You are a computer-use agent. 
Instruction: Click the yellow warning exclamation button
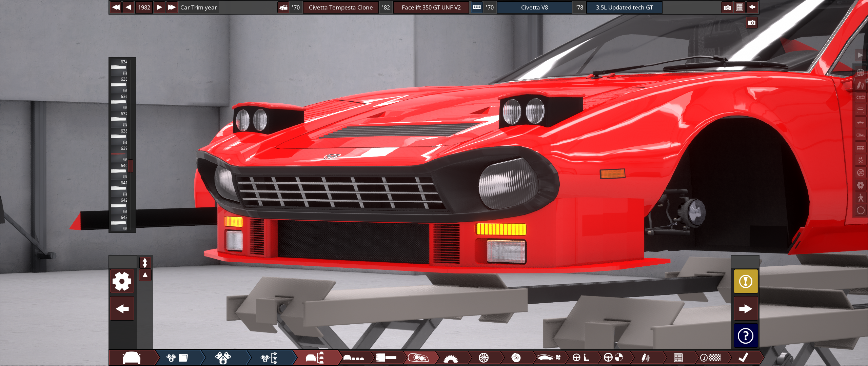pyautogui.click(x=746, y=281)
